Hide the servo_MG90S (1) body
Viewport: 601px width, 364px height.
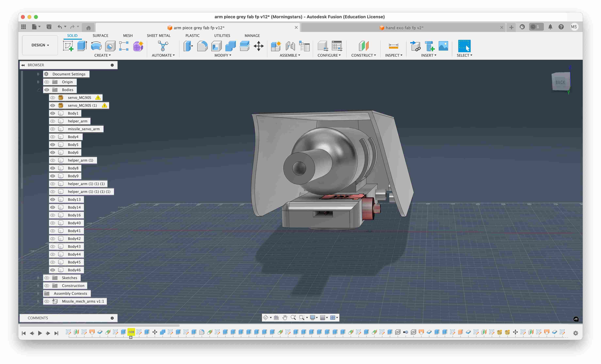tap(52, 105)
